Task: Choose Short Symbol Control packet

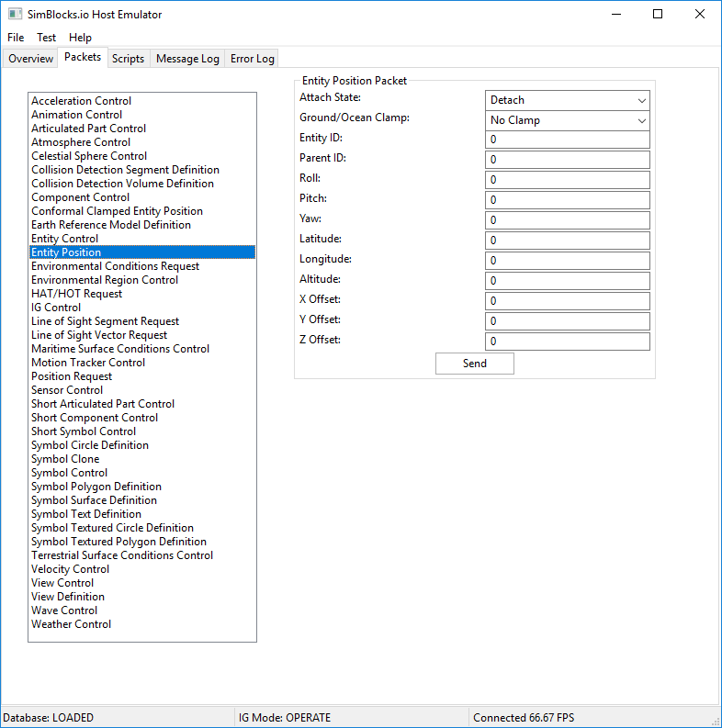Action: click(x=142, y=431)
